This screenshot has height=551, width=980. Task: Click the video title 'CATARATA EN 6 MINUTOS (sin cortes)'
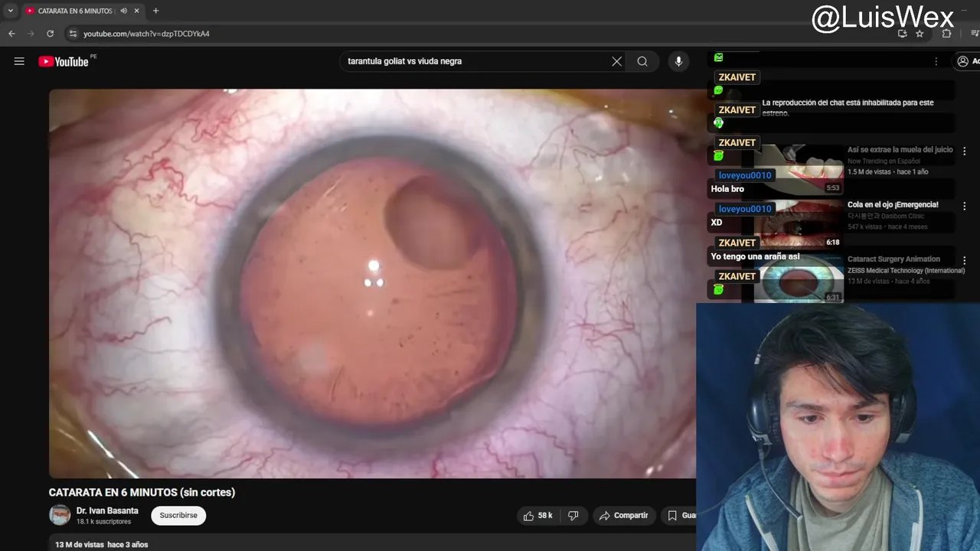click(x=142, y=493)
